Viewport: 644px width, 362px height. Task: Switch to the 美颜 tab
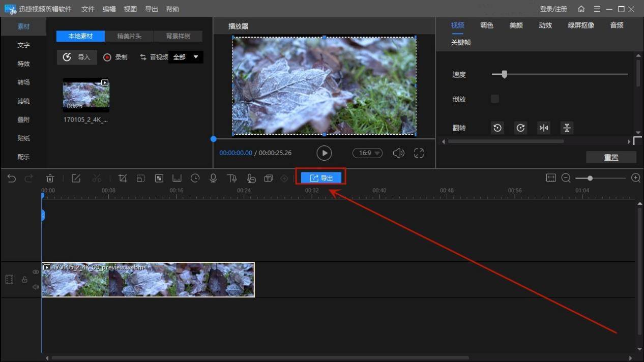pos(516,25)
